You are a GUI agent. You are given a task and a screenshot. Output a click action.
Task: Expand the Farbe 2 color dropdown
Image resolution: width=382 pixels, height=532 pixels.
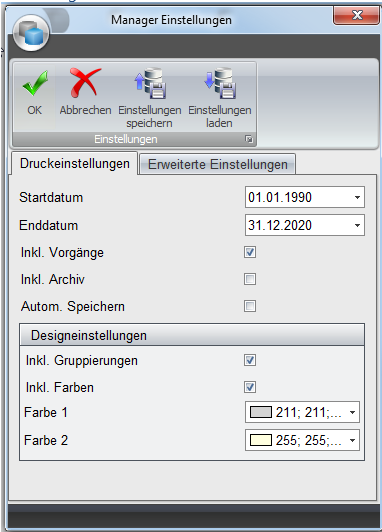tap(352, 440)
